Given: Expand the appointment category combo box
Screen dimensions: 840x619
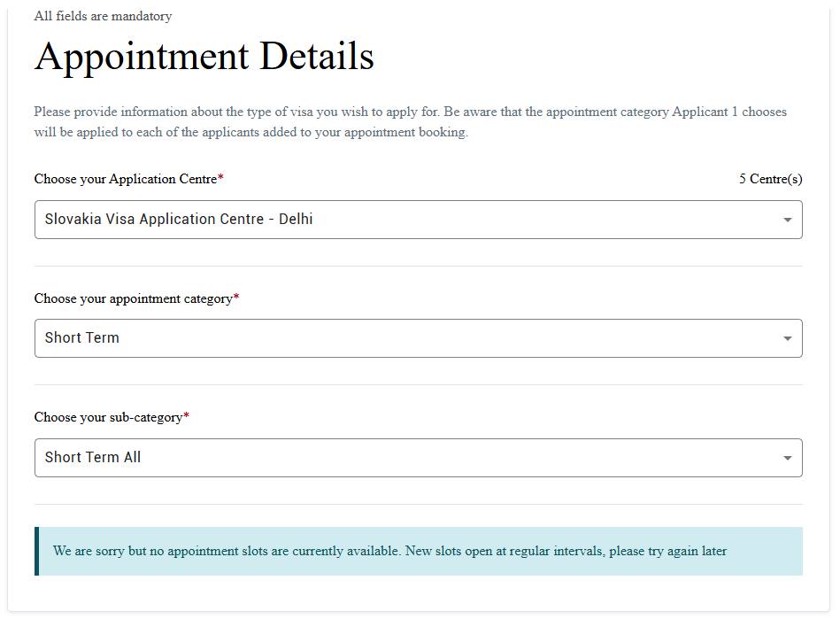Looking at the screenshot, I should click(419, 338).
